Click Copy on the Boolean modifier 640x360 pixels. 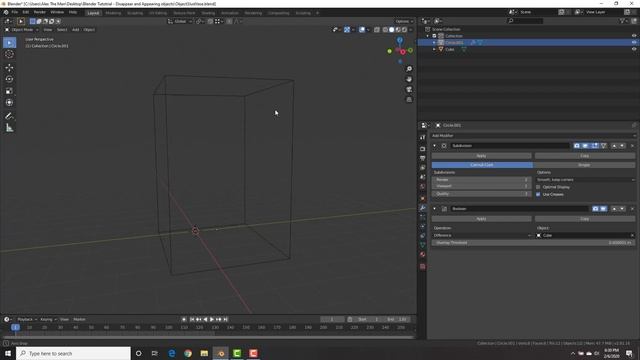tap(585, 219)
